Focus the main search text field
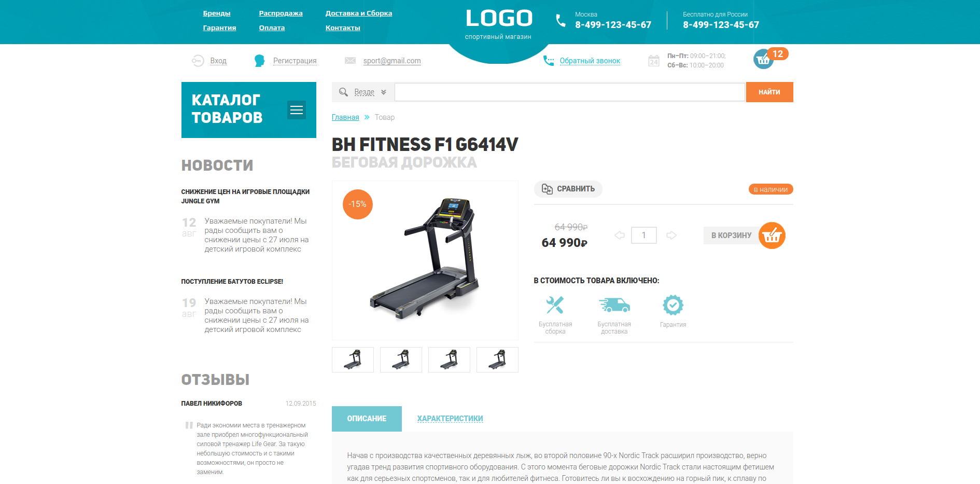980x484 pixels. click(x=570, y=92)
